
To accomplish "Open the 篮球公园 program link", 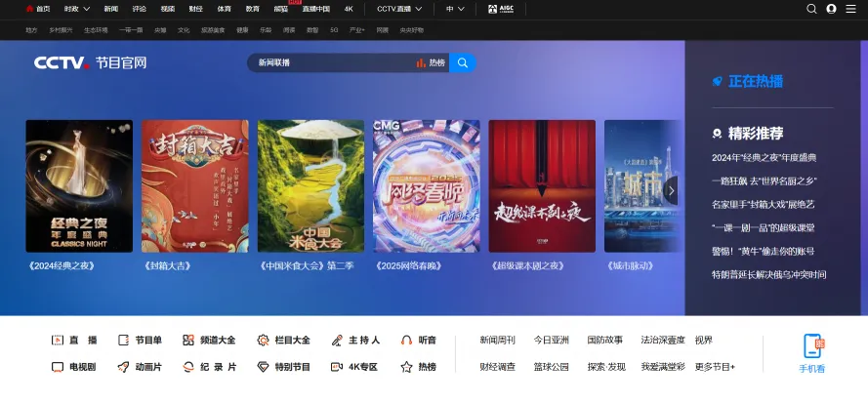I will 551,367.
